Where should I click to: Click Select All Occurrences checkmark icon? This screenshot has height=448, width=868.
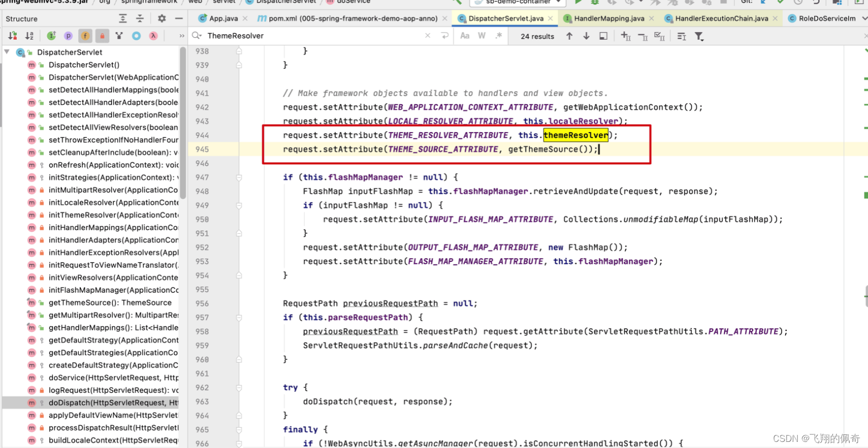tap(660, 36)
